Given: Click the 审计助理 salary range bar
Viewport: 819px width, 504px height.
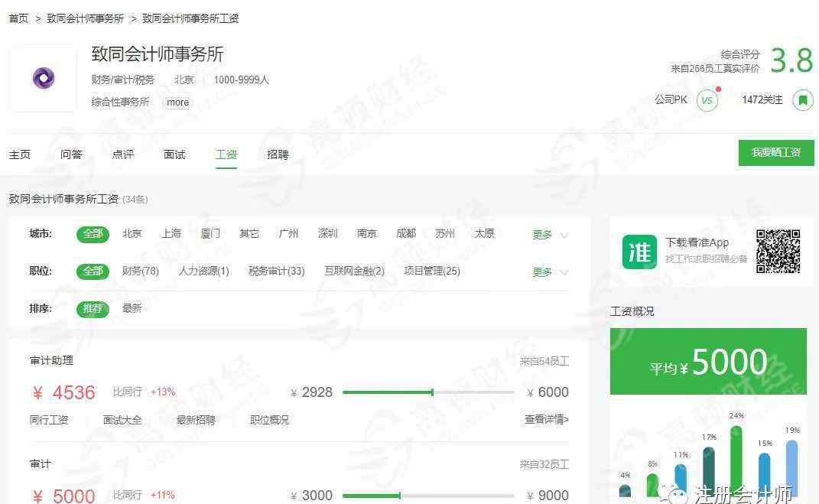Looking at the screenshot, I should (429, 392).
